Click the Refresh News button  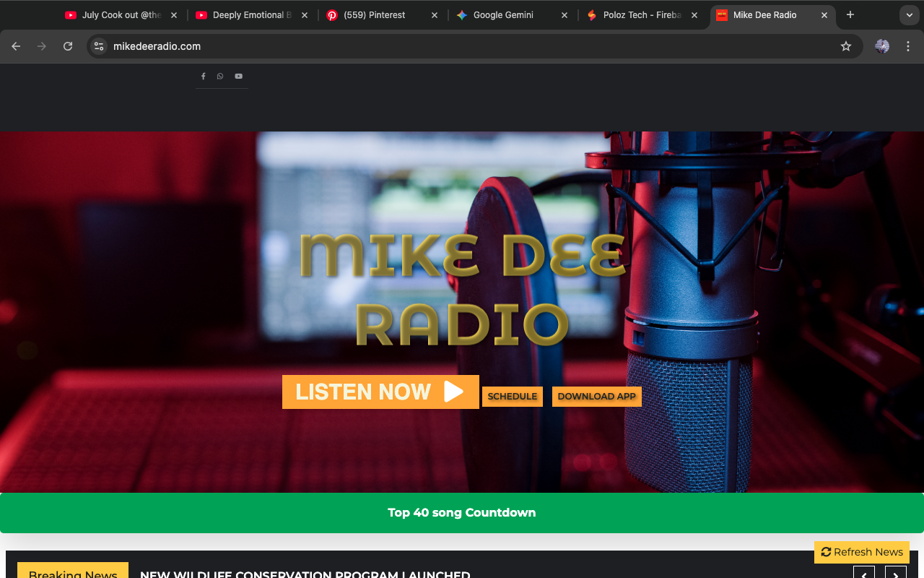click(x=861, y=552)
